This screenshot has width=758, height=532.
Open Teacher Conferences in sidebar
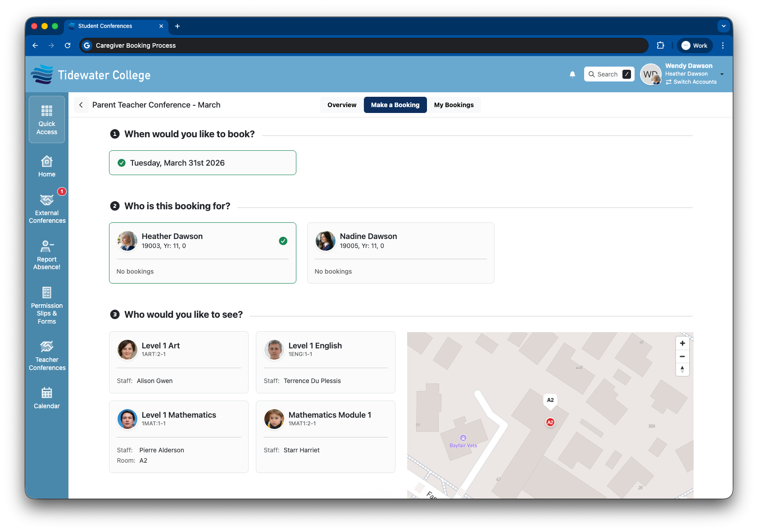coord(47,356)
